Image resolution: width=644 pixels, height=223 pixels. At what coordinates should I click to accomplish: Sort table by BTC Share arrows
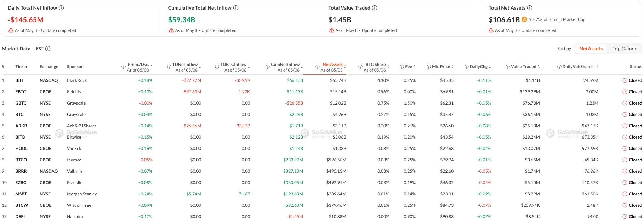[388, 67]
